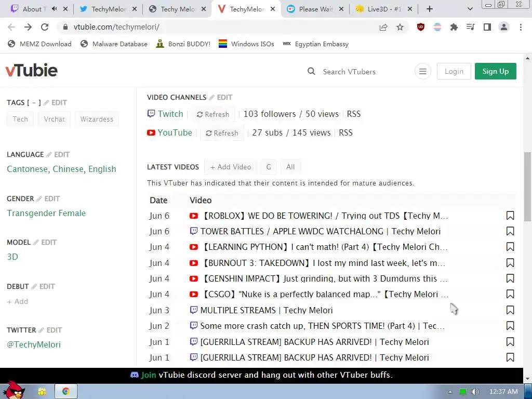
Task: Click the volume speaker tray icon
Action: (x=475, y=392)
